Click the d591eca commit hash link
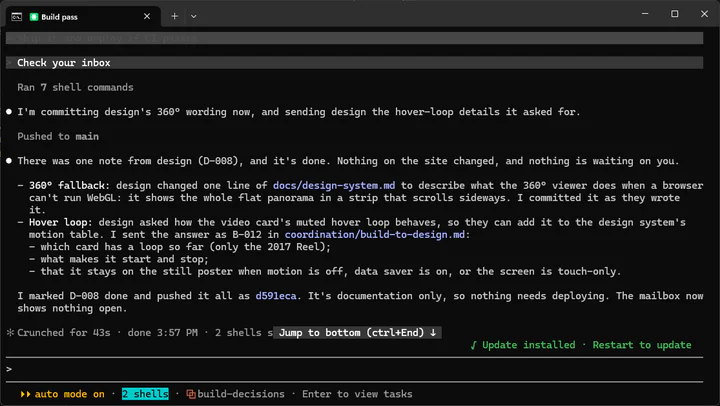The image size is (720, 406). coord(276,296)
